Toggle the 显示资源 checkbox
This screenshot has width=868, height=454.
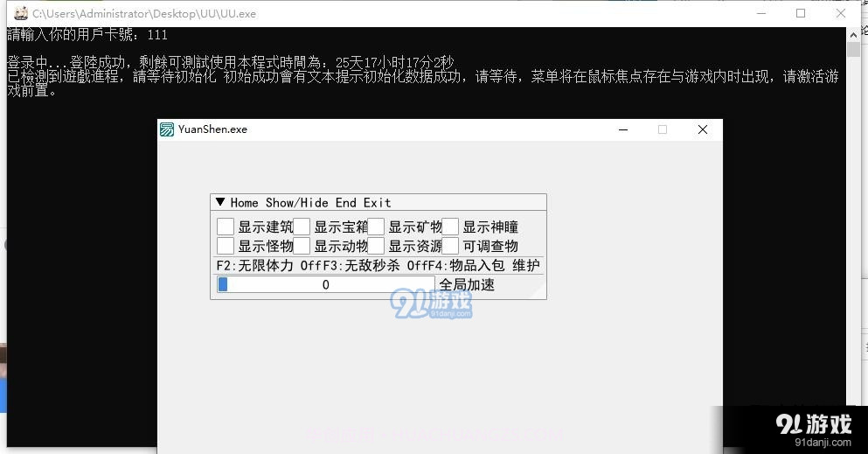click(376, 246)
